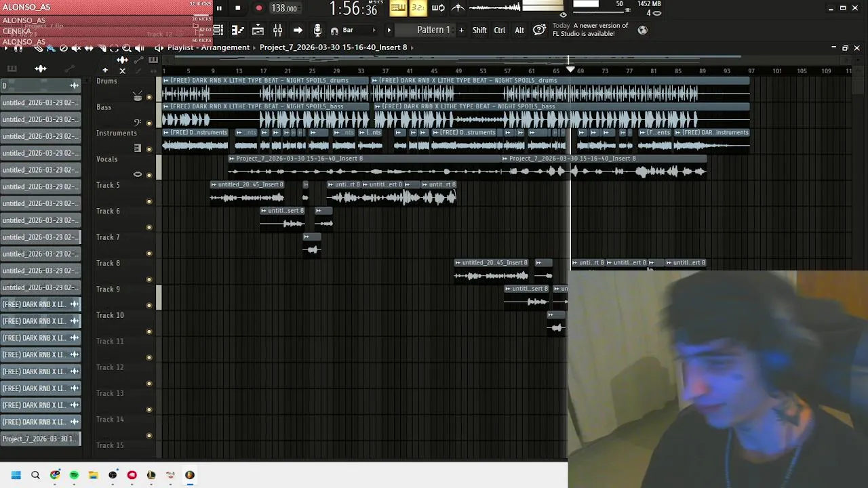This screenshot has height=488, width=868.
Task: Click the Drums track drum icon
Action: click(x=138, y=96)
